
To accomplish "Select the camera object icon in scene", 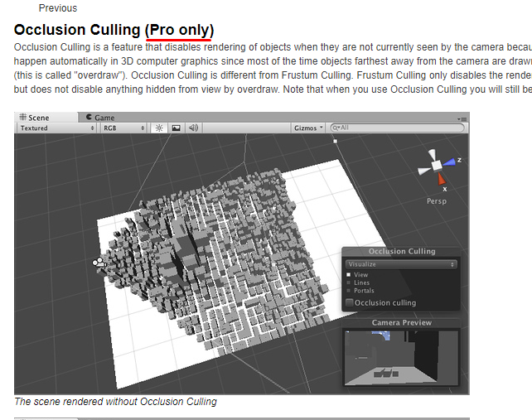I will [99, 263].
